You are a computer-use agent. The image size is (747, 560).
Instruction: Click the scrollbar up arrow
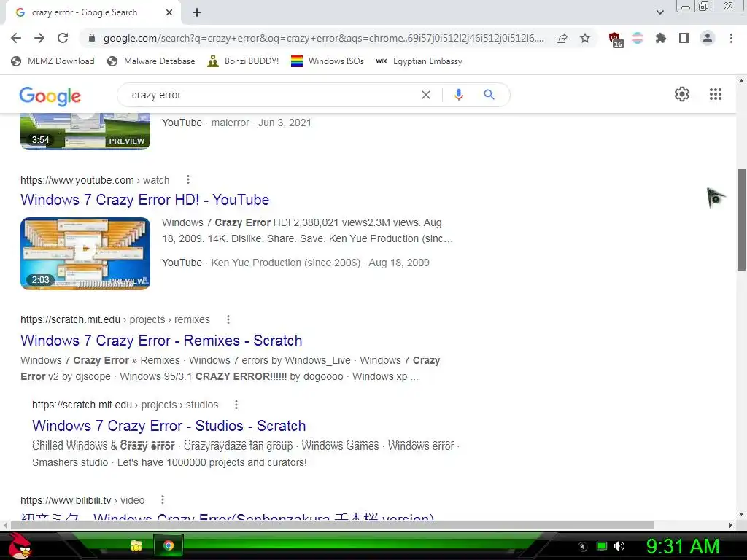point(741,81)
